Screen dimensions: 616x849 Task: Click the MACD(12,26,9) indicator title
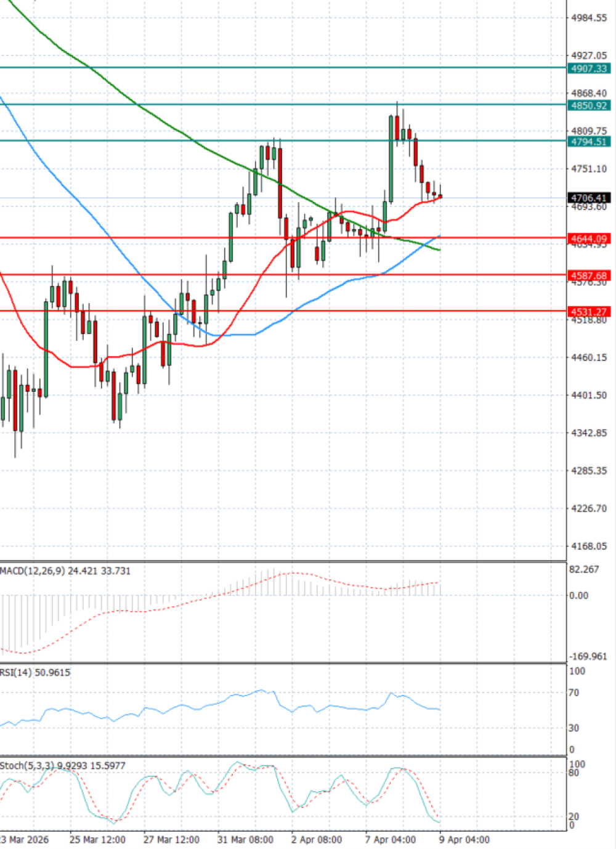click(x=65, y=571)
